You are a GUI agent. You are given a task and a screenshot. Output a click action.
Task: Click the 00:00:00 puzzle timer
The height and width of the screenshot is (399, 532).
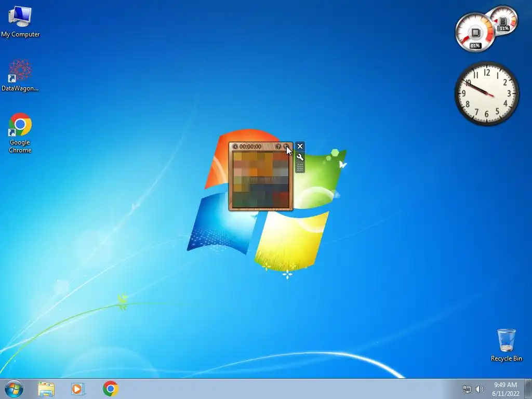pos(250,147)
